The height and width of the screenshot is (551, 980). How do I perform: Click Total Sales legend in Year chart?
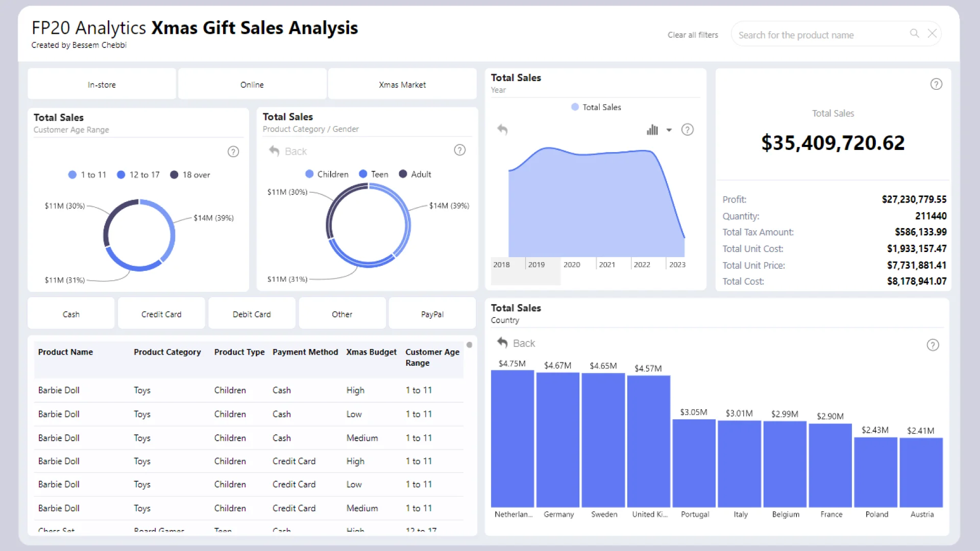[x=596, y=107]
